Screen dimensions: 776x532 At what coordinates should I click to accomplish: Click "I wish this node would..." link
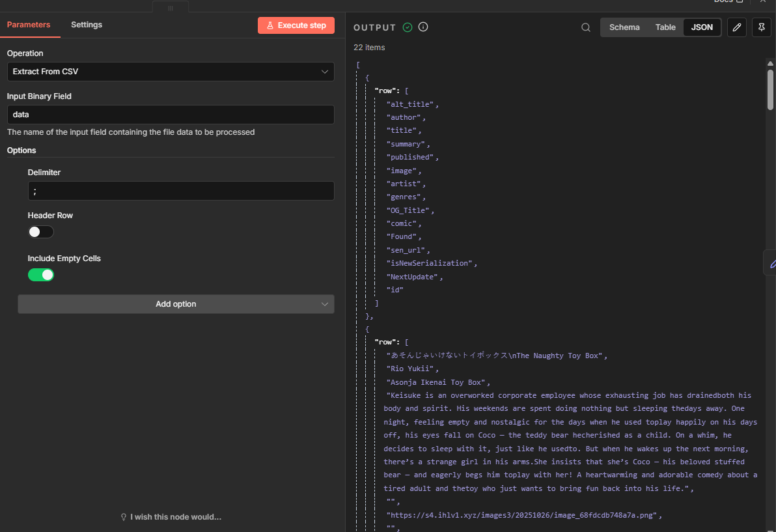click(171, 517)
